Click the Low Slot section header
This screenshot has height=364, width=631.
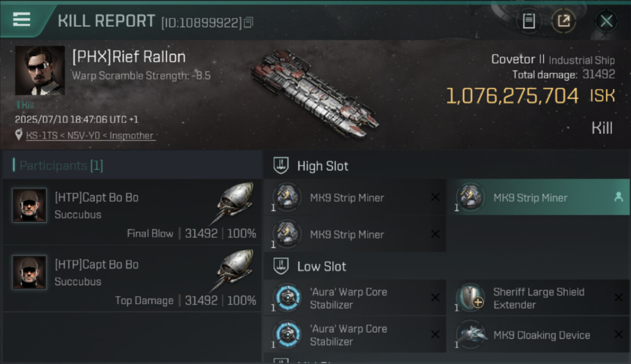point(321,266)
